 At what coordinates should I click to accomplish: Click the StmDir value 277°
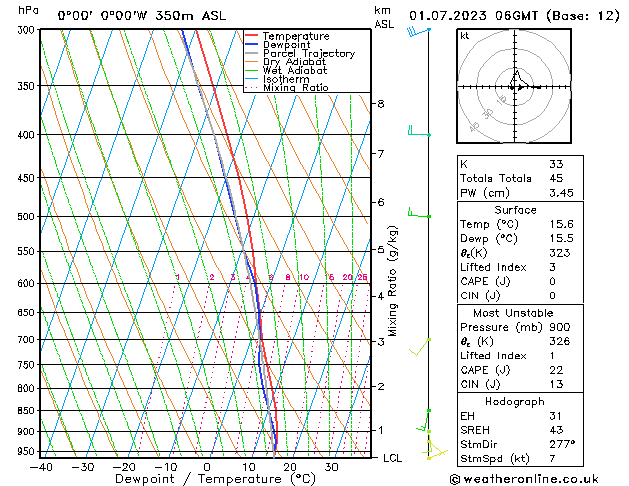[x=557, y=444]
